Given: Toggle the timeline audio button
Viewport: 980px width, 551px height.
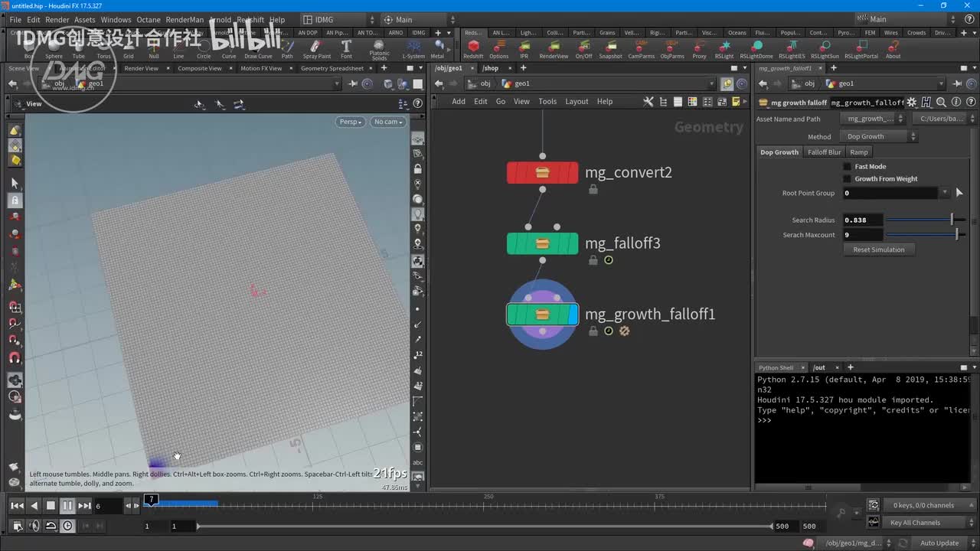Looking at the screenshot, I should click(34, 526).
